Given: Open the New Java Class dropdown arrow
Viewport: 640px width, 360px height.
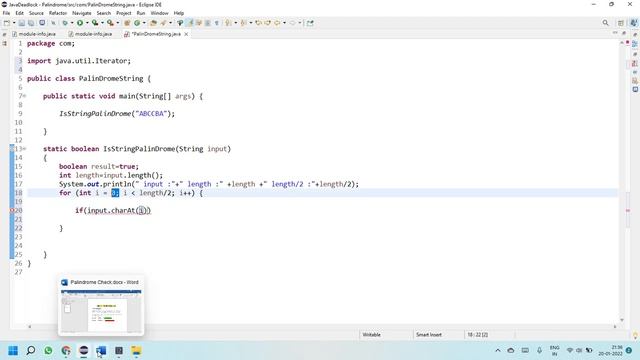Looking at the screenshot, I should pyautogui.click(x=144, y=23).
